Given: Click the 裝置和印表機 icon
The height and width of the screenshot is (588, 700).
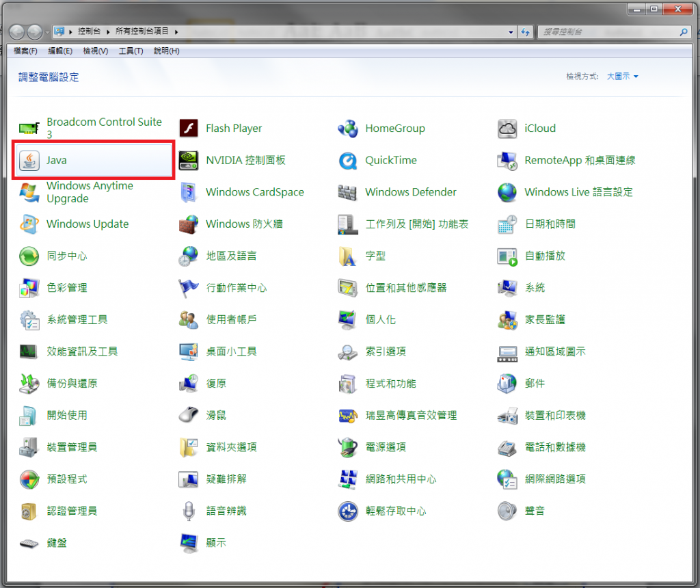Looking at the screenshot, I should click(507, 415).
